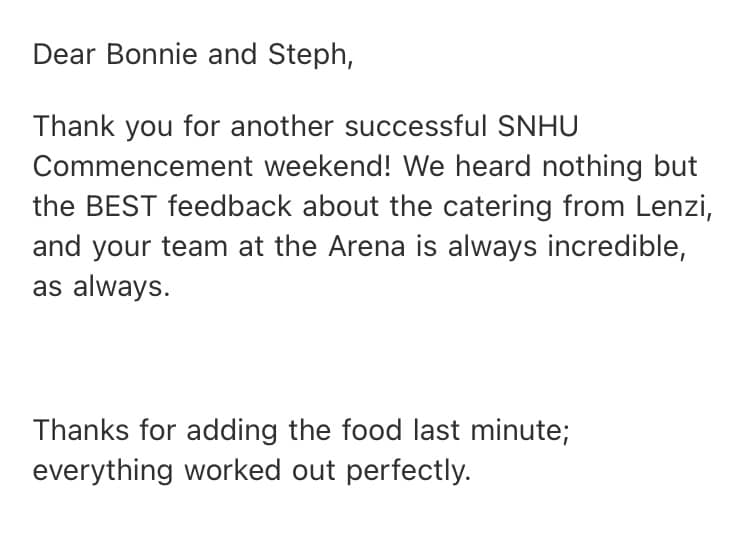Image resolution: width=750 pixels, height=539 pixels.
Task: Click the word 'incredible' in the paragraph
Action: click(614, 247)
